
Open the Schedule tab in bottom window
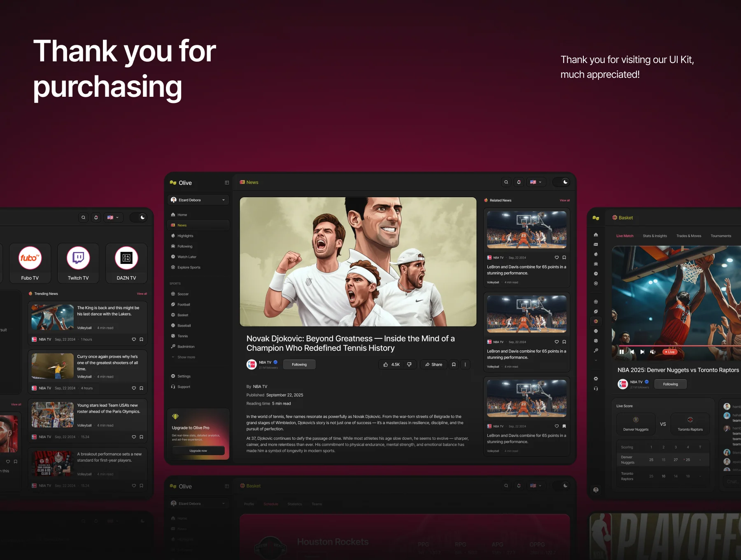pyautogui.click(x=271, y=504)
